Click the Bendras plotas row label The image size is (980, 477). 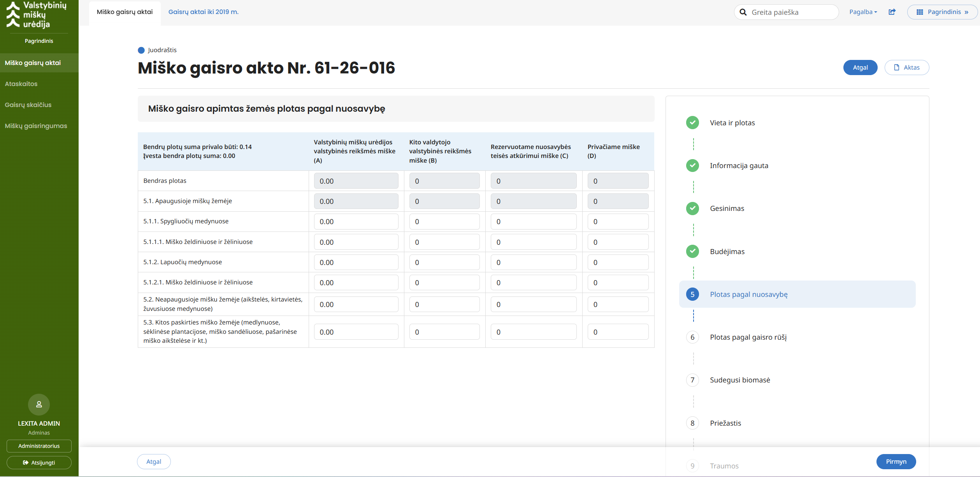(x=165, y=181)
